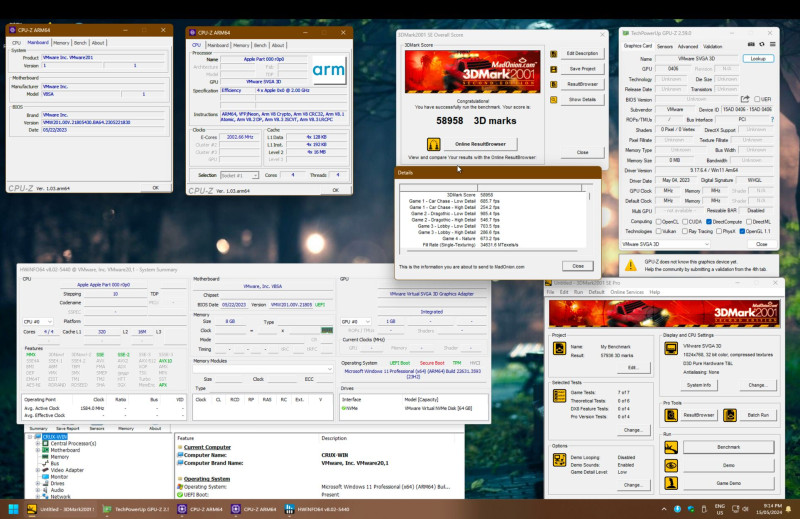The width and height of the screenshot is (800, 519).
Task: Click the icon beside Save Project
Action: pos(554,69)
